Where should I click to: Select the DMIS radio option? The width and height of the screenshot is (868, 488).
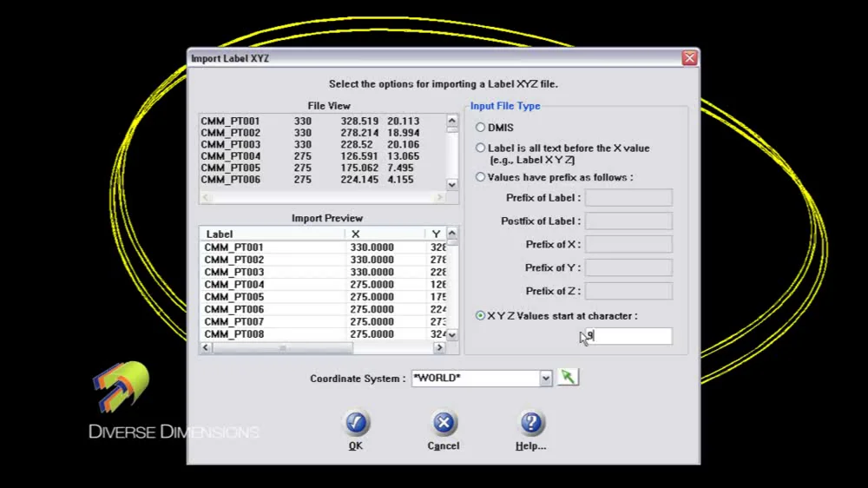click(x=480, y=128)
